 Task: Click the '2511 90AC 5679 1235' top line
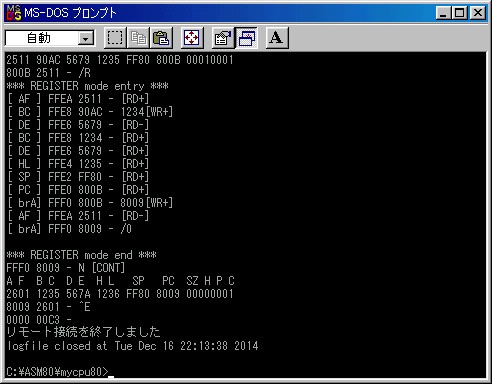(120, 60)
